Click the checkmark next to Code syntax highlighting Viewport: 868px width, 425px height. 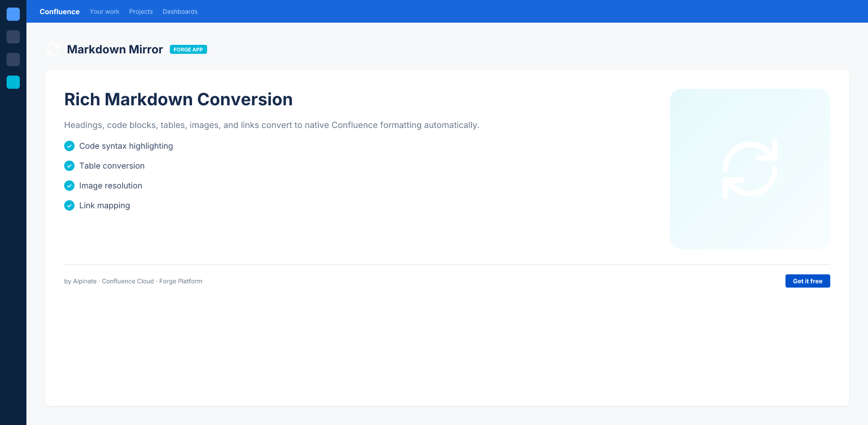coord(69,146)
